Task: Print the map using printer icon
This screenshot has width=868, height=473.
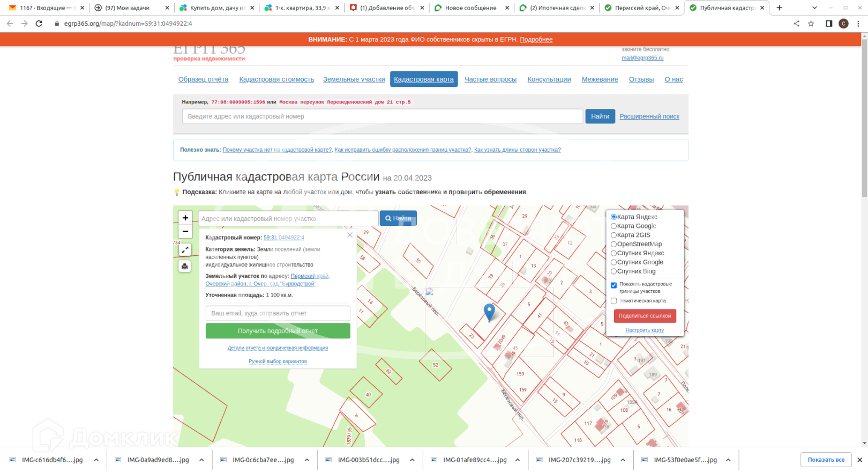Action: [x=185, y=267]
